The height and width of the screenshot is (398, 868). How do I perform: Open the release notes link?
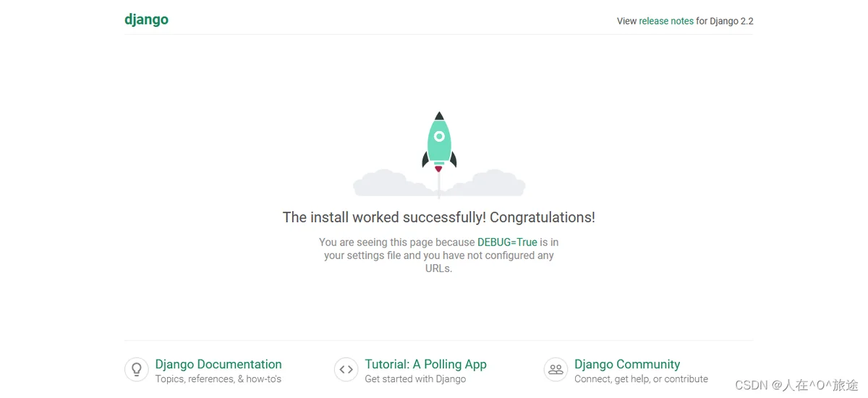click(x=666, y=21)
